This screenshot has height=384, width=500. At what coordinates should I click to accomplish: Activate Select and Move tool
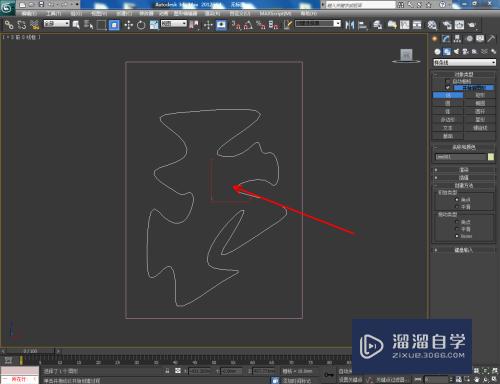pyautogui.click(x=128, y=25)
